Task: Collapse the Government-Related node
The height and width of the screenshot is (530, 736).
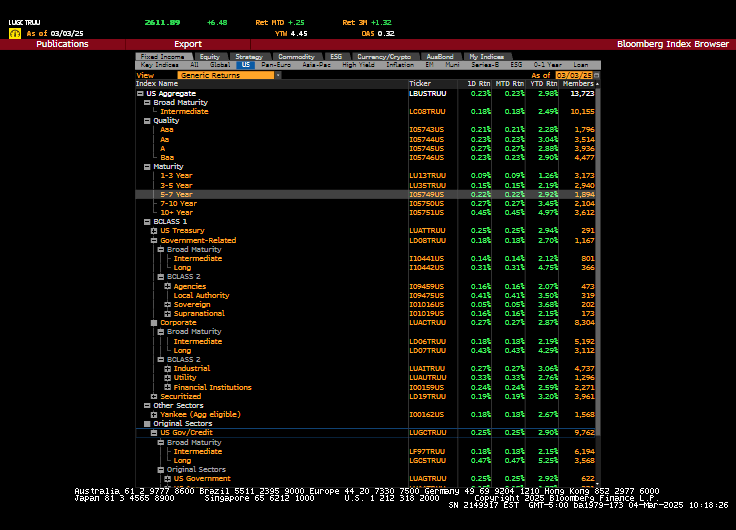Action: tap(153, 240)
